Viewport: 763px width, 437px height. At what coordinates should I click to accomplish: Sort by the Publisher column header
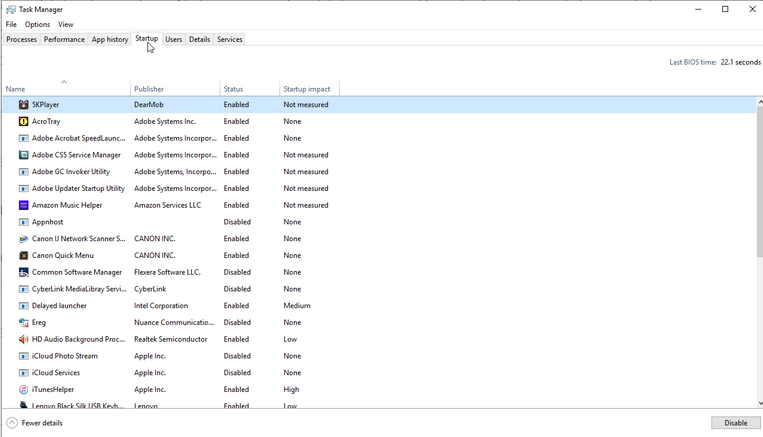175,88
